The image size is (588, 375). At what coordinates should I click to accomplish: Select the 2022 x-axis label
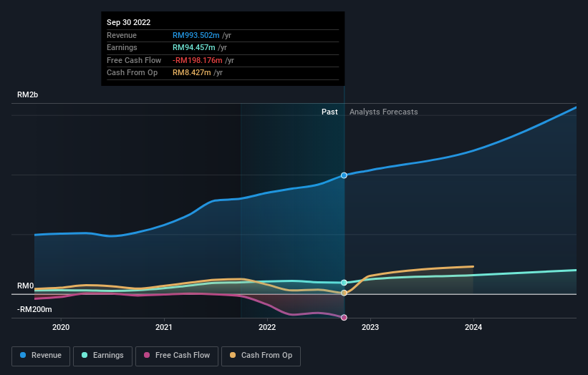[267, 327]
